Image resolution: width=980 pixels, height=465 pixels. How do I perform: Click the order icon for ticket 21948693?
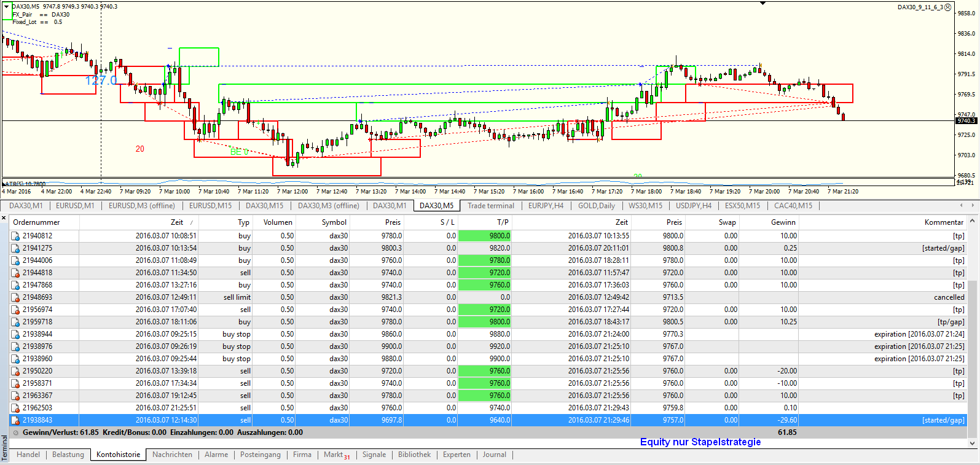pos(15,297)
